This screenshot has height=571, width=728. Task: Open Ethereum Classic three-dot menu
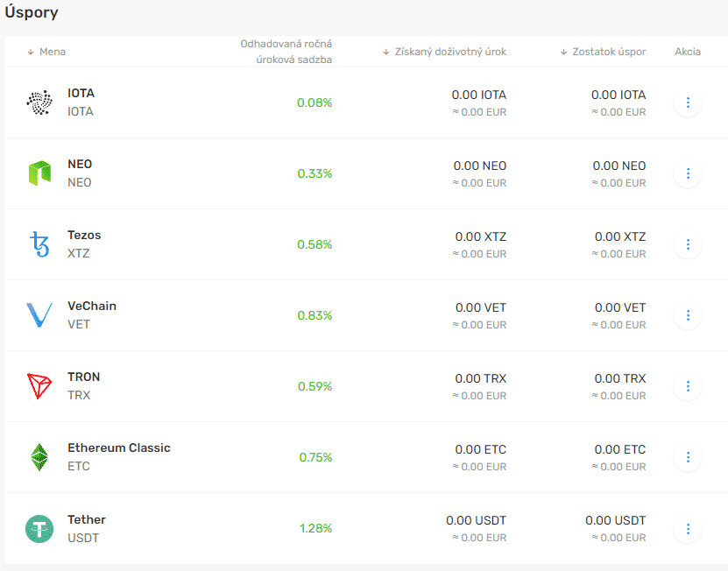coord(687,457)
